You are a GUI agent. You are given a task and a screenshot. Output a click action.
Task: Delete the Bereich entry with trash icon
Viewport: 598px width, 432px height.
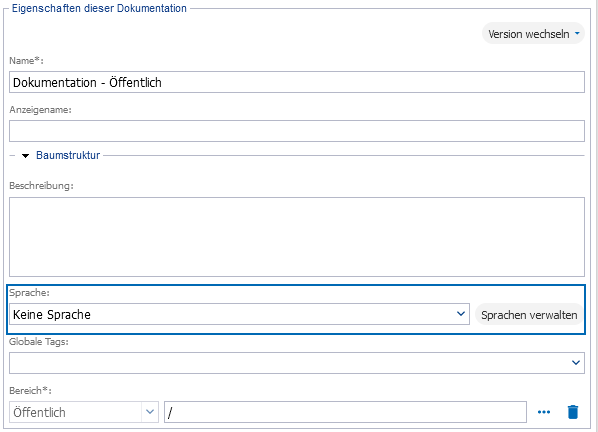(x=572, y=412)
